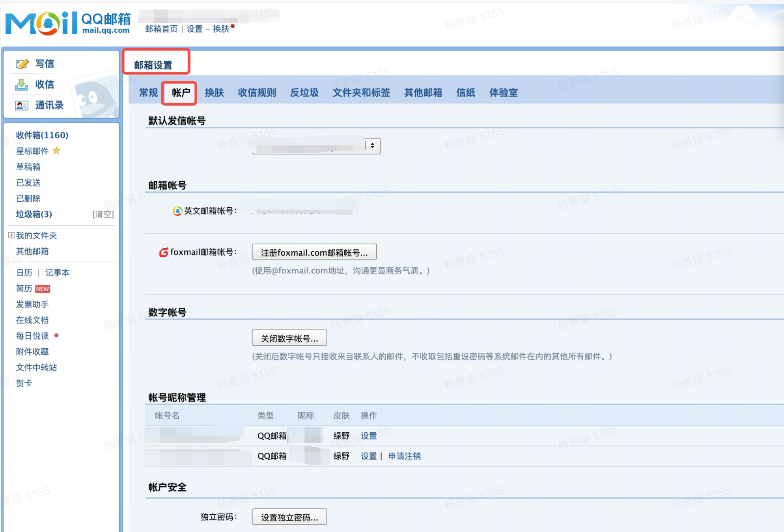This screenshot has width=784, height=532.
Task: Click the NEW badge next to 简历
Action: tap(43, 289)
